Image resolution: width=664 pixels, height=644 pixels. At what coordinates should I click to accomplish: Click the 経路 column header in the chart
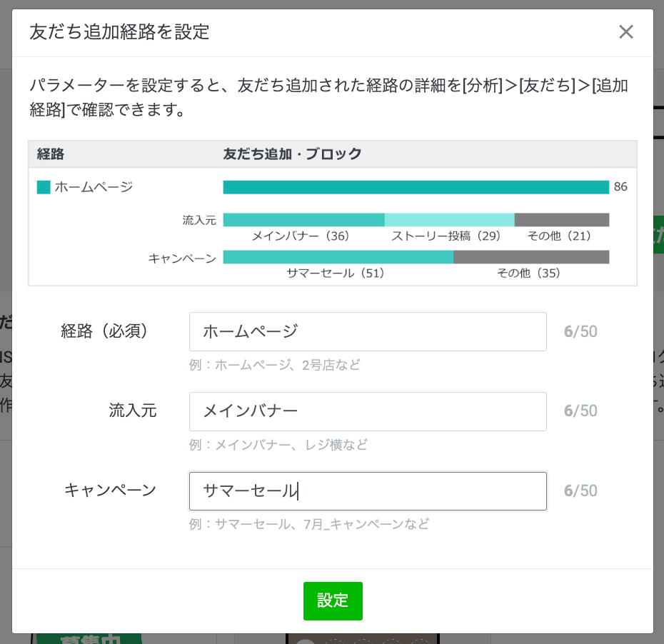pos(51,154)
